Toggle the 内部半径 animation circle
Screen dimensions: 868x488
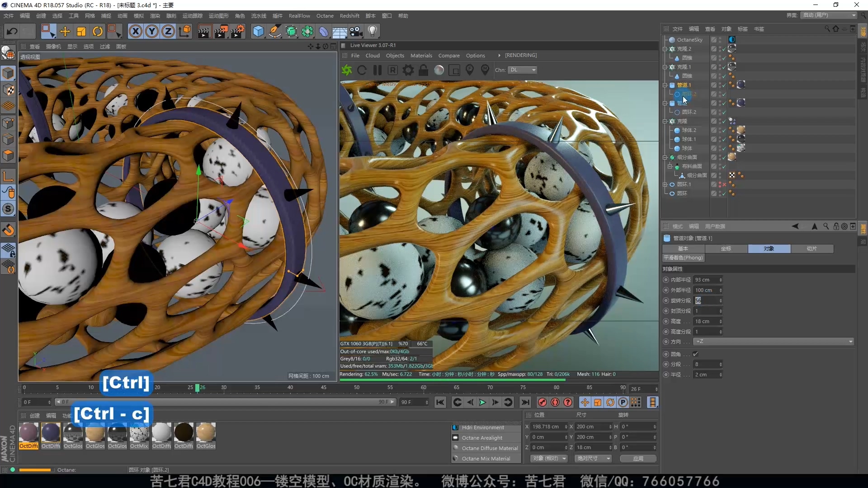point(666,280)
